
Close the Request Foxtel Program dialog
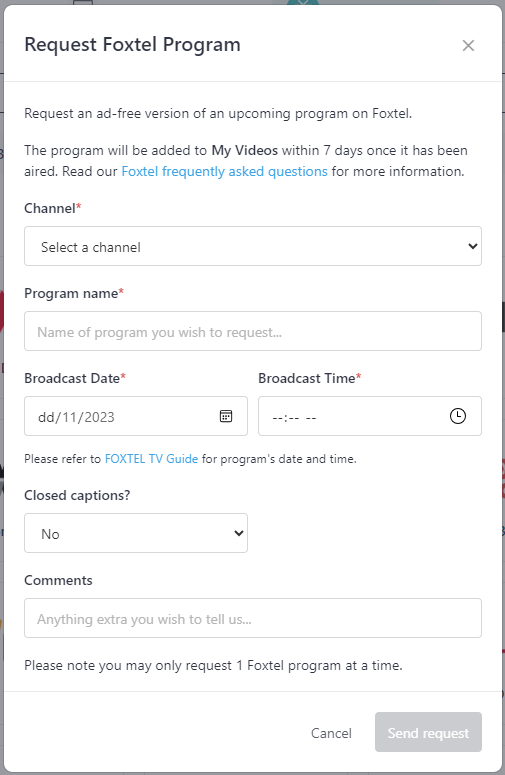tap(468, 45)
